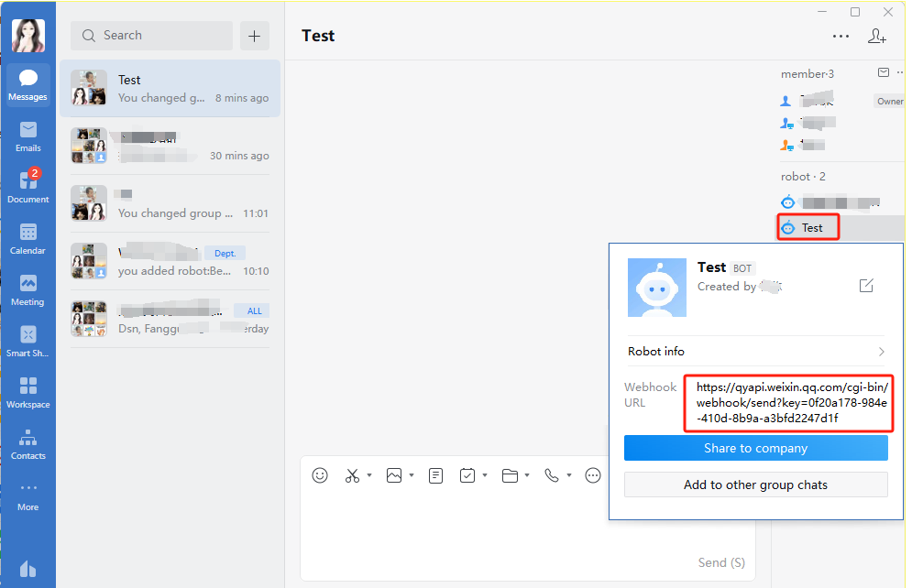Start a call with the phone icon
Image resolution: width=912 pixels, height=588 pixels.
tap(554, 474)
